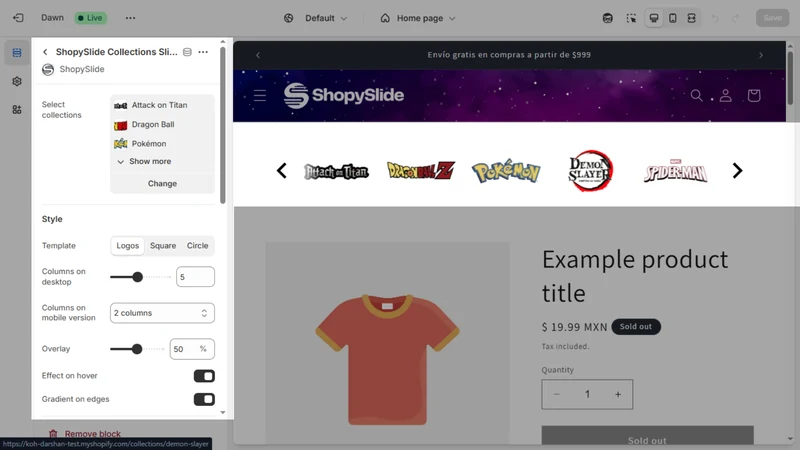Click the globe market icon beside Default

(289, 18)
